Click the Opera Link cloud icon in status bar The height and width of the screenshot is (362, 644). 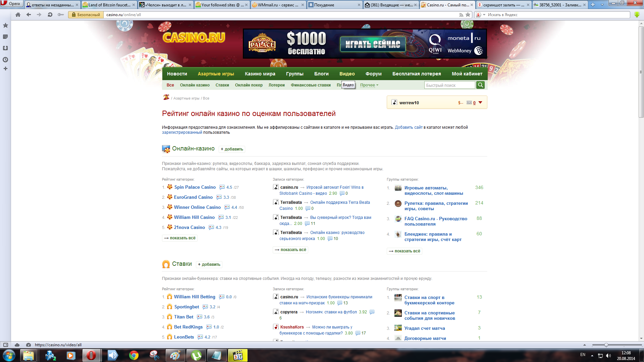[17, 345]
